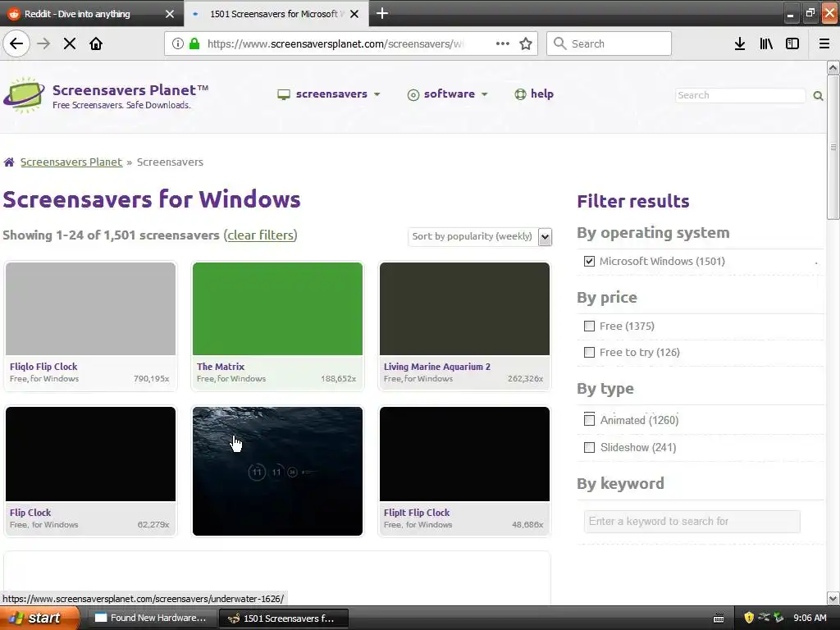The image size is (840, 630).
Task: Click the security shield tray icon
Action: tap(749, 618)
